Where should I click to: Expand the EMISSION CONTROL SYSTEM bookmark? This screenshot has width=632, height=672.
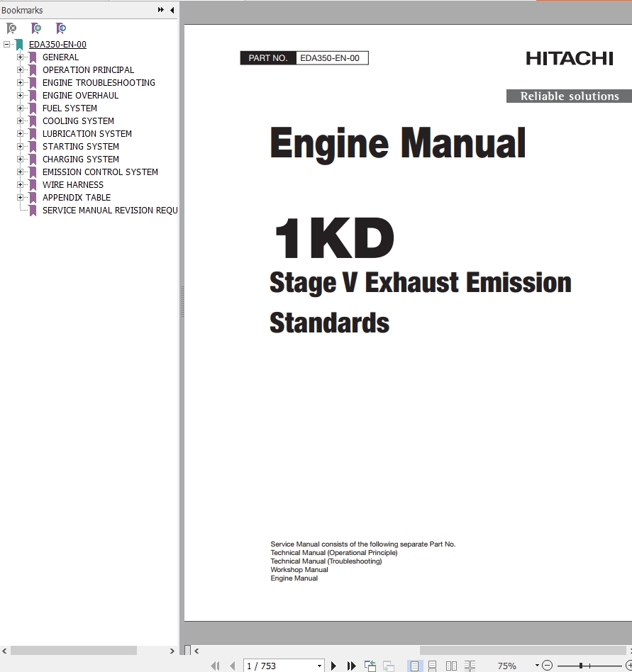point(20,172)
